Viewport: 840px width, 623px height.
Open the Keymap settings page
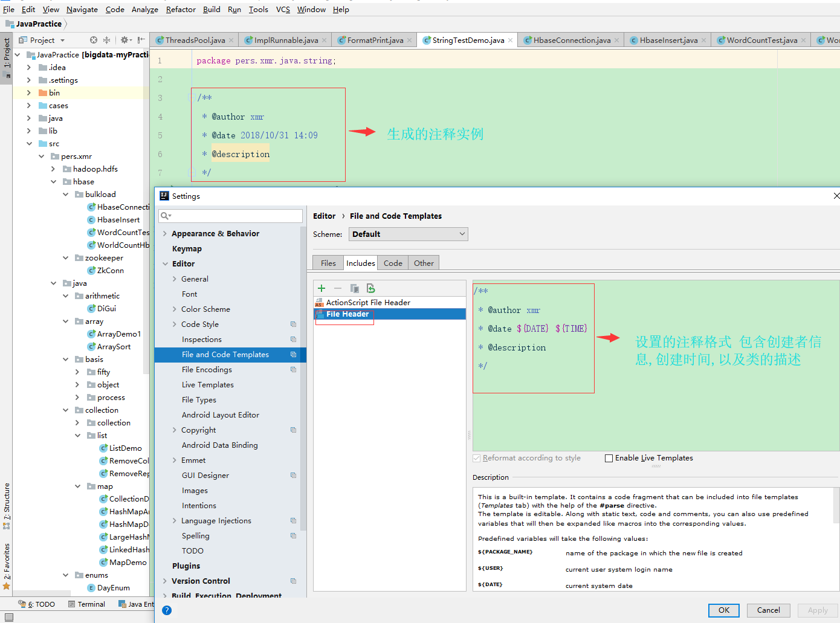tap(187, 249)
